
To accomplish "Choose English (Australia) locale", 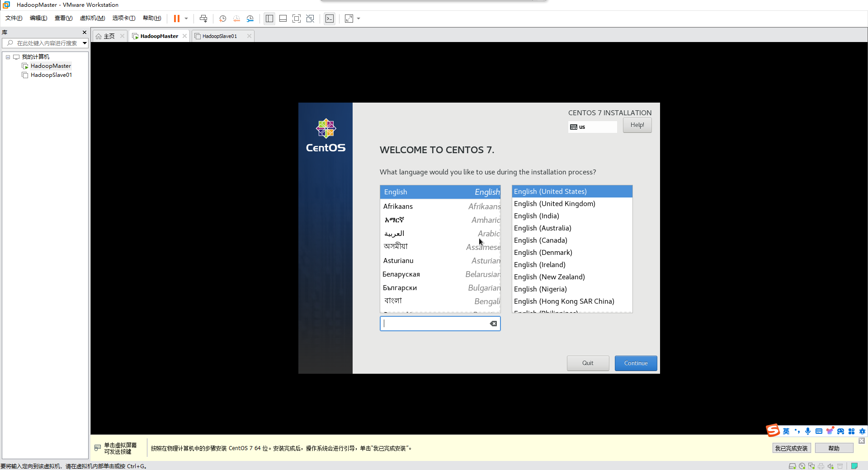I will point(572,228).
